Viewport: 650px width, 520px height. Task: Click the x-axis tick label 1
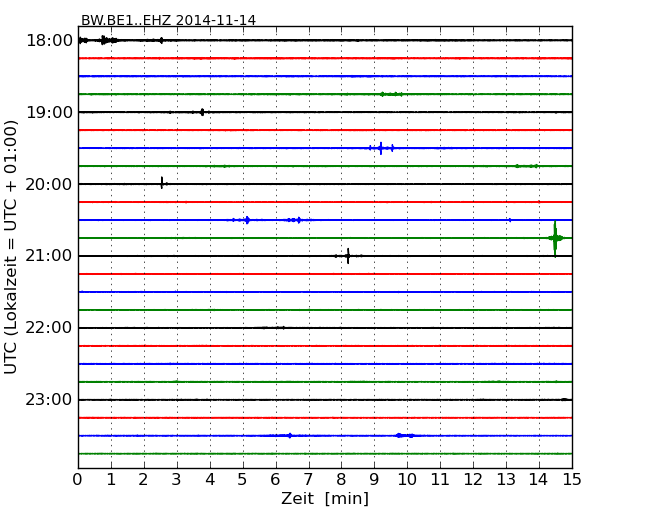[x=111, y=479]
